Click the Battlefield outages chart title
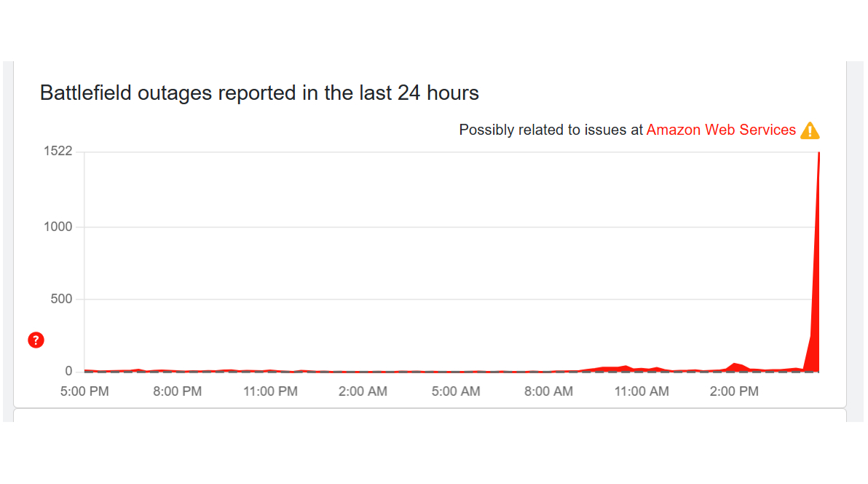 (259, 93)
